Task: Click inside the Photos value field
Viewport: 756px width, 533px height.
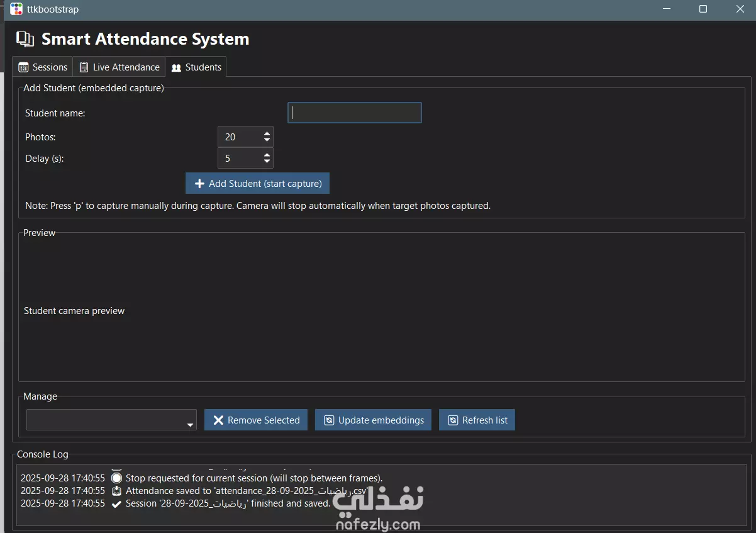Action: pos(239,137)
